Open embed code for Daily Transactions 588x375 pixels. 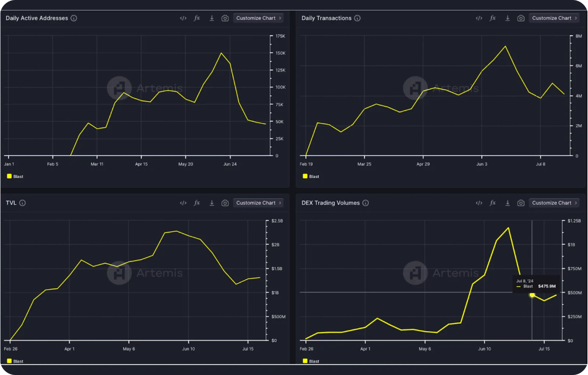pyautogui.click(x=479, y=18)
